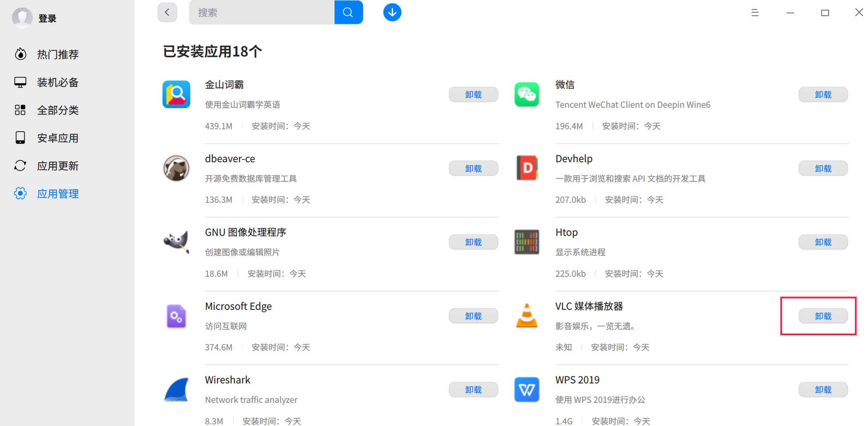868x426 pixels.
Task: Open the VLC 媒体播放器 cone icon
Action: point(527,315)
